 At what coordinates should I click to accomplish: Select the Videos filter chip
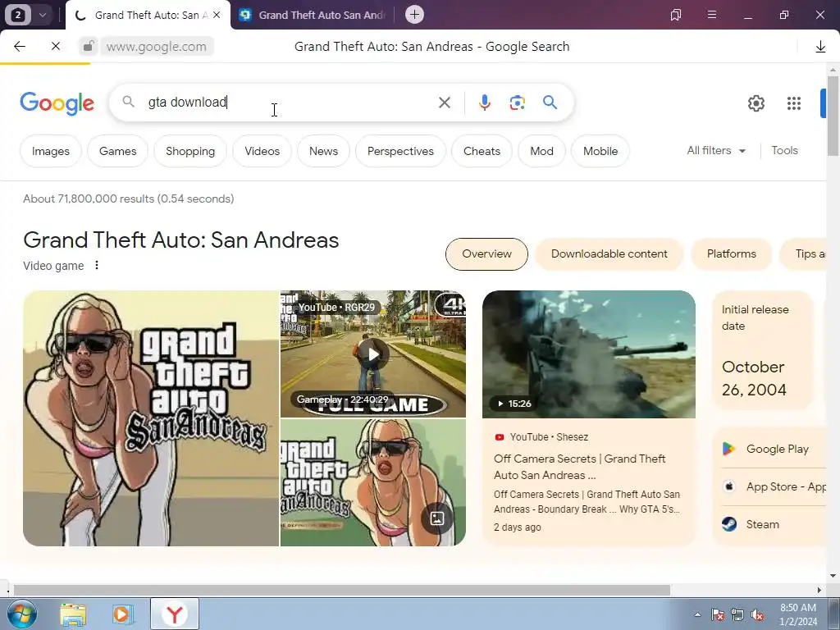pyautogui.click(x=262, y=151)
